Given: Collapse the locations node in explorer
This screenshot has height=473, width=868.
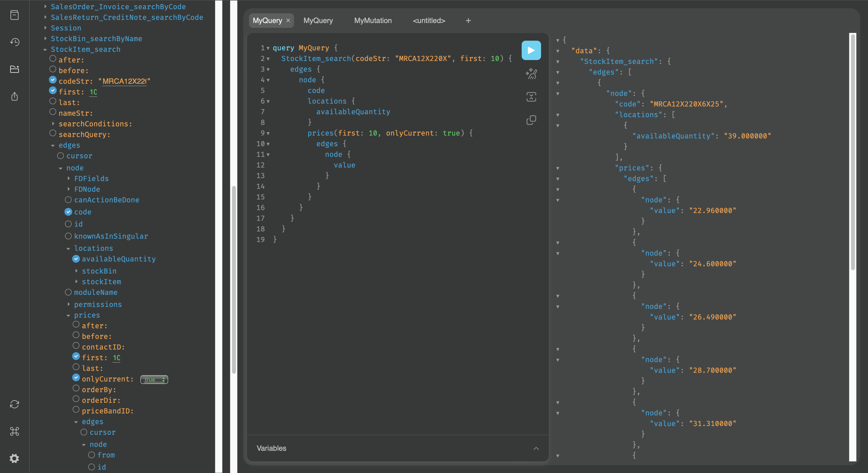Looking at the screenshot, I should [x=68, y=249].
